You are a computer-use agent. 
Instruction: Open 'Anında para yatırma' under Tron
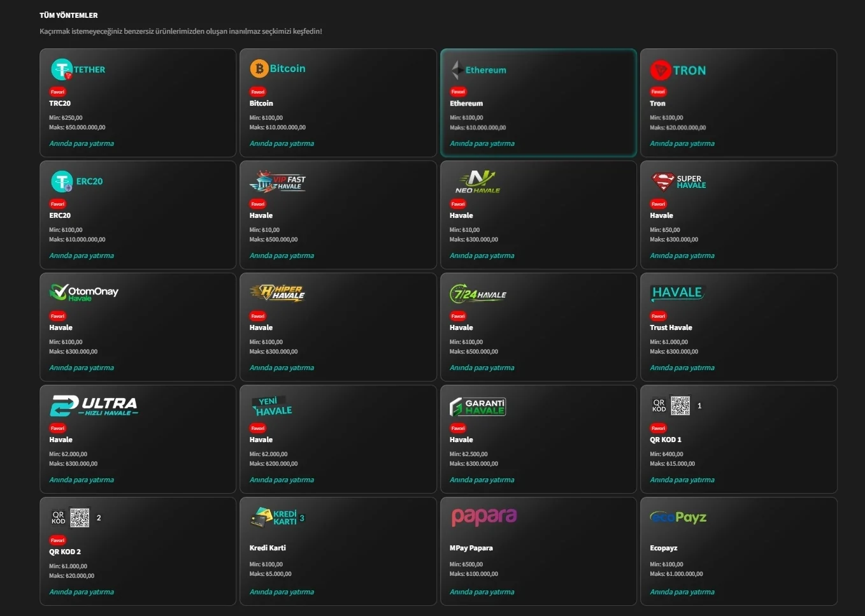click(682, 143)
